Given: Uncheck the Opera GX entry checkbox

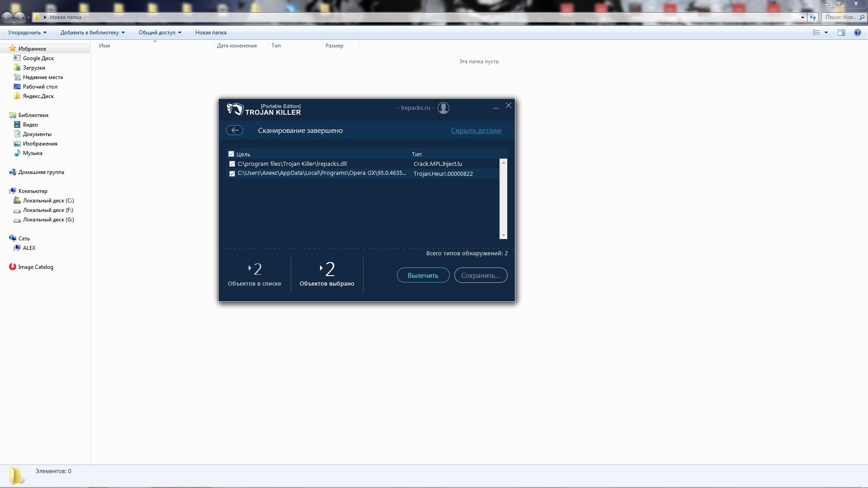Looking at the screenshot, I should point(232,174).
